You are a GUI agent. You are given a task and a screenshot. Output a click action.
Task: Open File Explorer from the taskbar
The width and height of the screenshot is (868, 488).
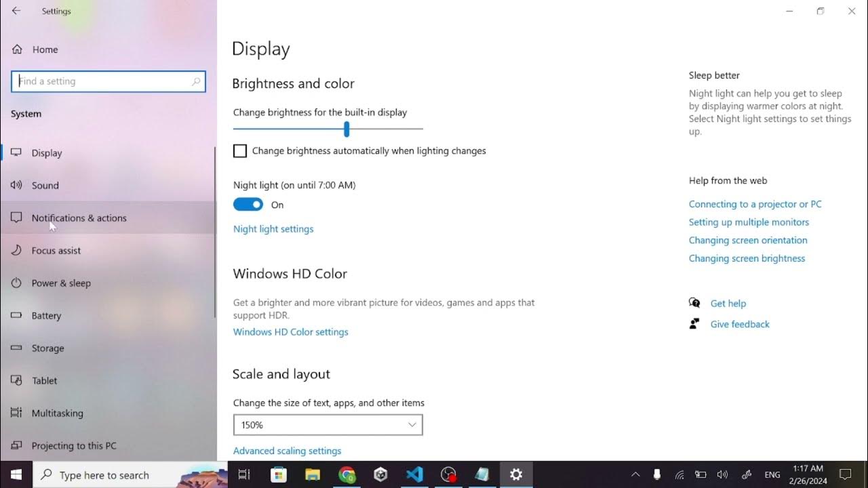[x=312, y=474]
